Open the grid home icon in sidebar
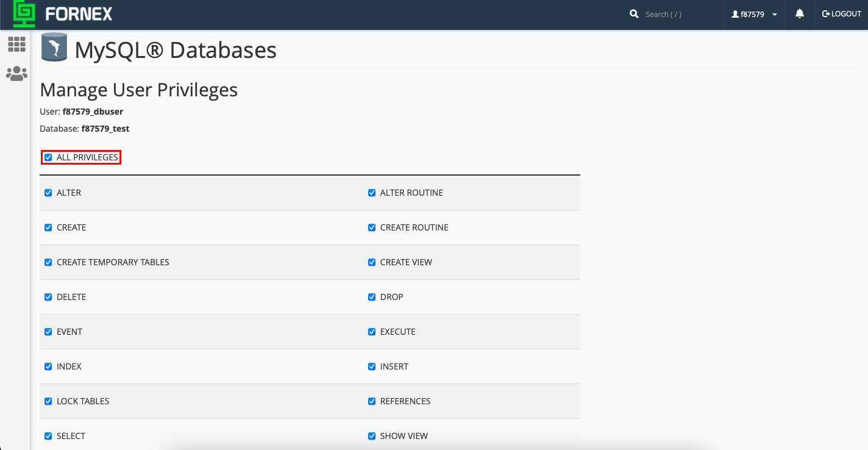Viewport: 868px width, 450px height. click(16, 44)
